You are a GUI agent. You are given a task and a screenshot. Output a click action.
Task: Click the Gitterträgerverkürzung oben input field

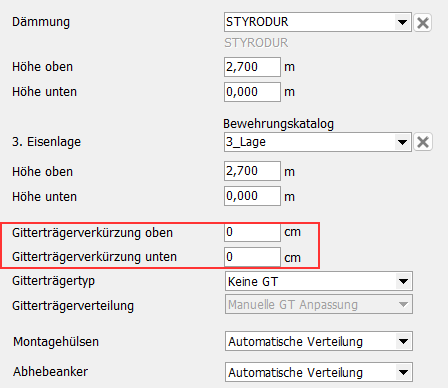(252, 232)
